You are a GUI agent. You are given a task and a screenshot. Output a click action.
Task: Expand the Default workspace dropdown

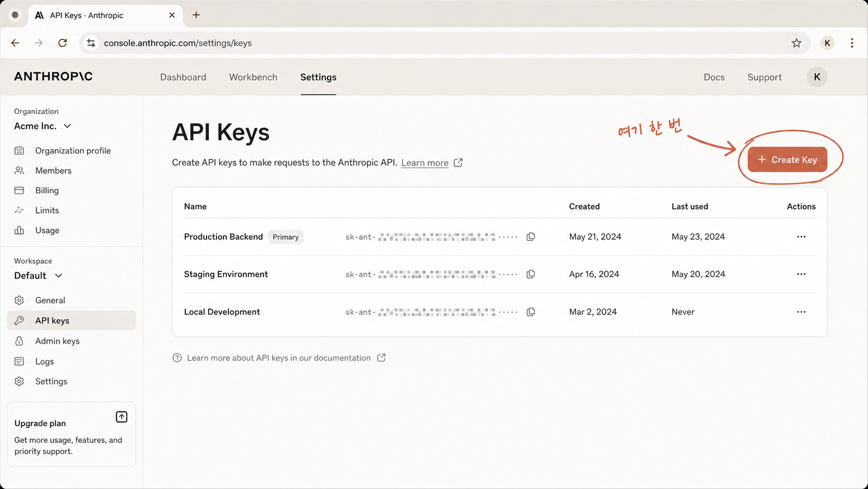point(38,275)
